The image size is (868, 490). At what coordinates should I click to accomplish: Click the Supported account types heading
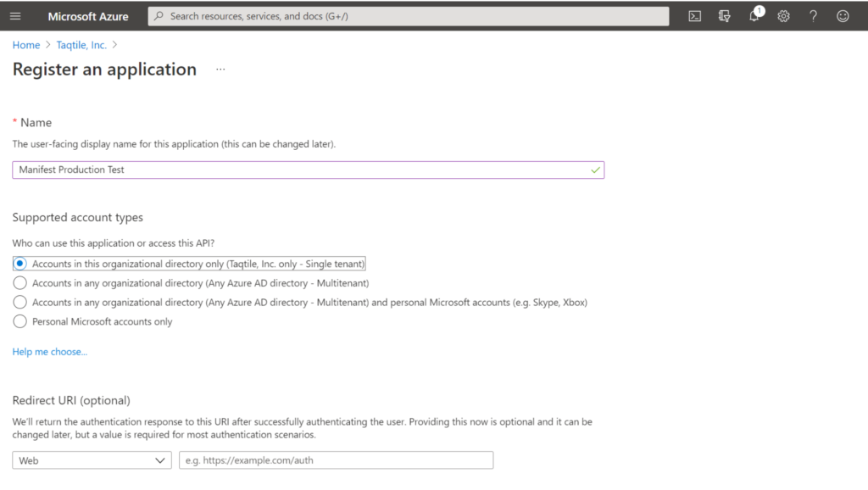click(77, 217)
